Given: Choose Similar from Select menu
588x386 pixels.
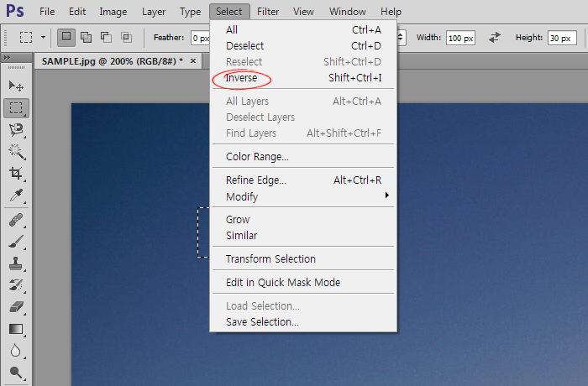Looking at the screenshot, I should (x=303, y=236).
